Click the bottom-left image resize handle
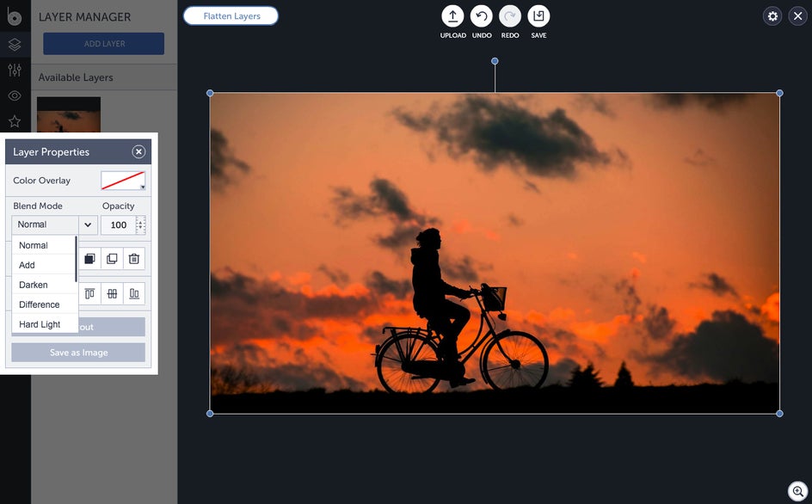812x504 pixels. [x=210, y=414]
